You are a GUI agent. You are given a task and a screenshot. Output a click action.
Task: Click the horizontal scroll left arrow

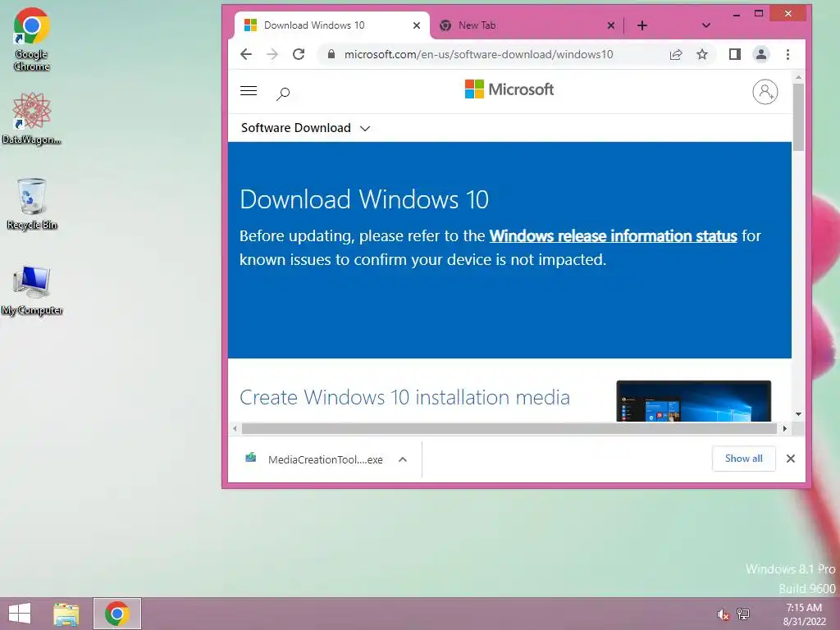pos(235,428)
